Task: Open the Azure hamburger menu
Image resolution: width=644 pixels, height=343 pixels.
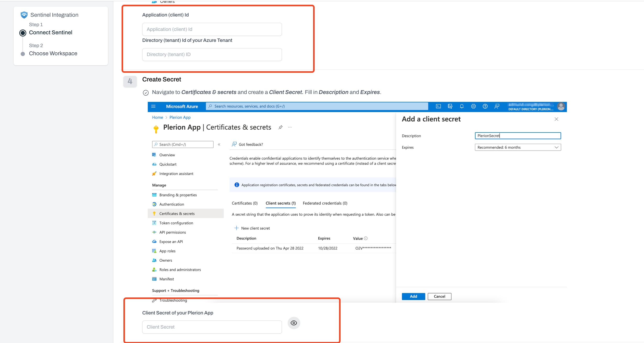Action: 154,106
